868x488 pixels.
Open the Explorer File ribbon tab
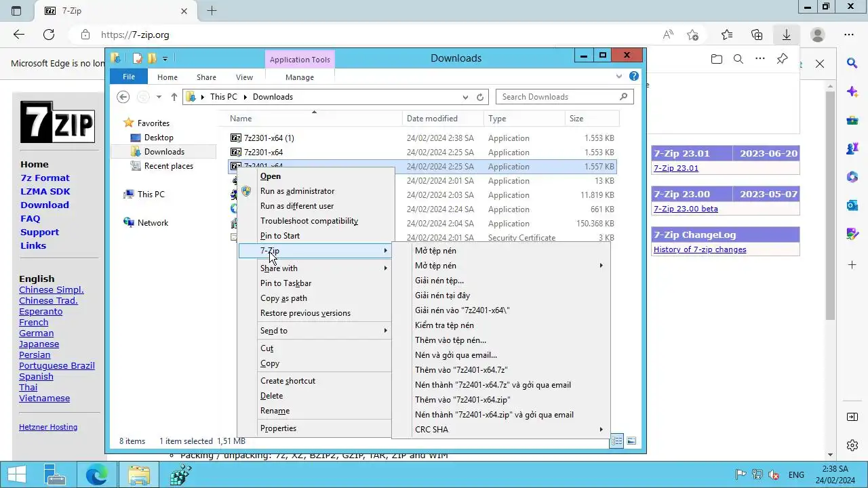(128, 77)
